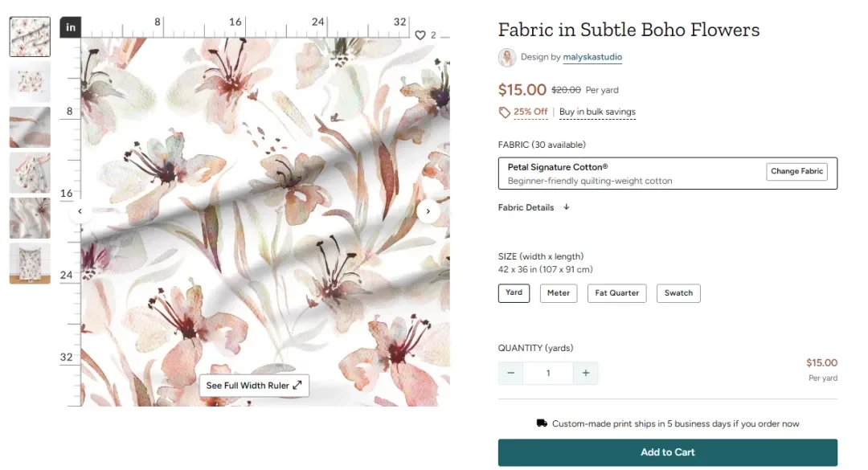868x470 pixels.
Task: Add fabric to cart
Action: pyautogui.click(x=667, y=452)
